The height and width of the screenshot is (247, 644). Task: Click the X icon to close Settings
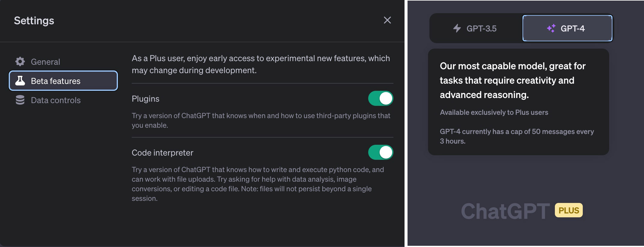[387, 20]
